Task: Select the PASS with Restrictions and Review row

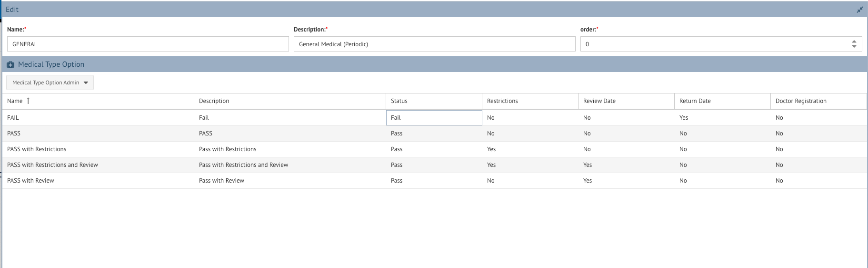Action: [434, 165]
